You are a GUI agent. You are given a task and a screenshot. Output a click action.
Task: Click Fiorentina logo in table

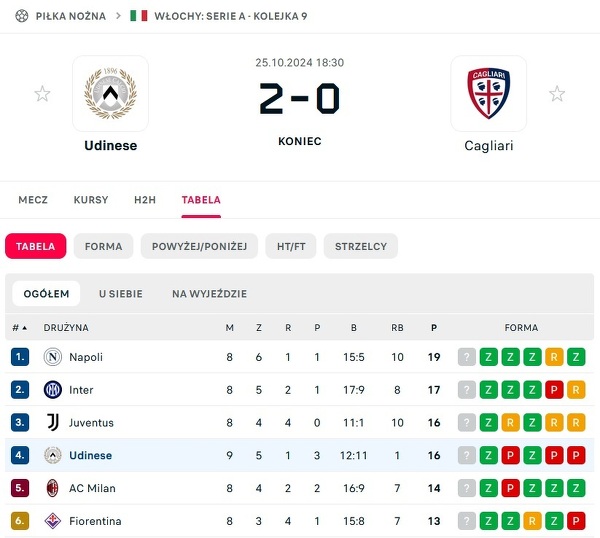coord(53,521)
